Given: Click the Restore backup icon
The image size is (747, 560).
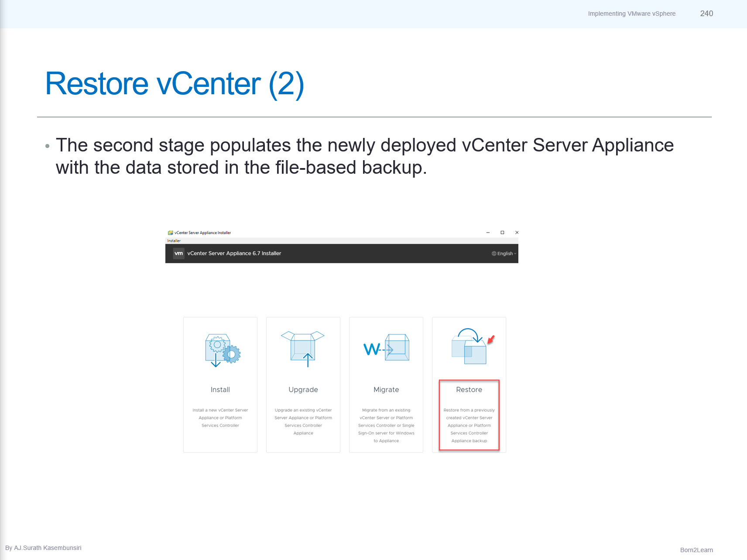Looking at the screenshot, I should [x=469, y=346].
